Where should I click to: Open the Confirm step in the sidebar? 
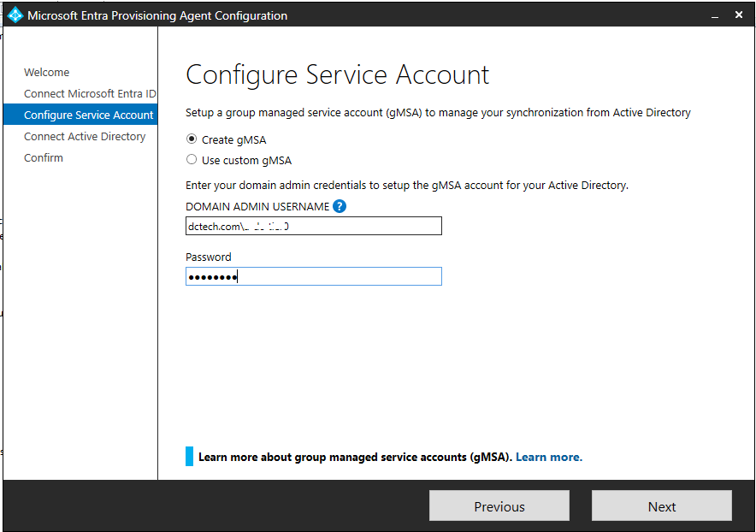tap(44, 157)
